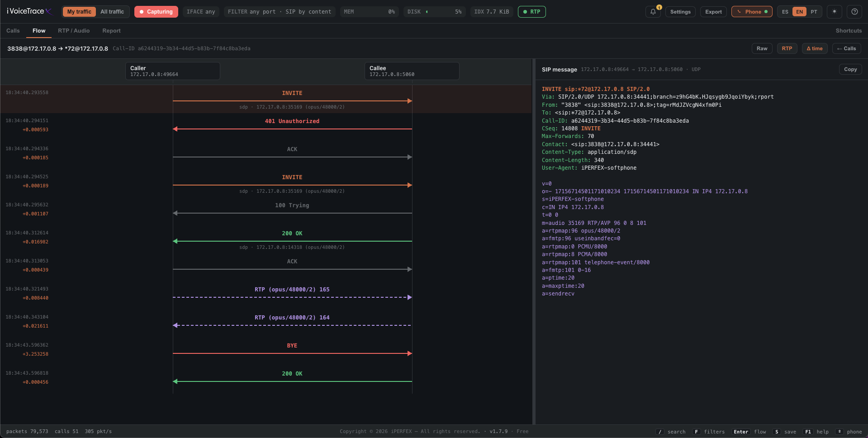Image resolution: width=868 pixels, height=438 pixels.
Task: Click the phone shortcut hint in footer
Action: pyautogui.click(x=849, y=432)
